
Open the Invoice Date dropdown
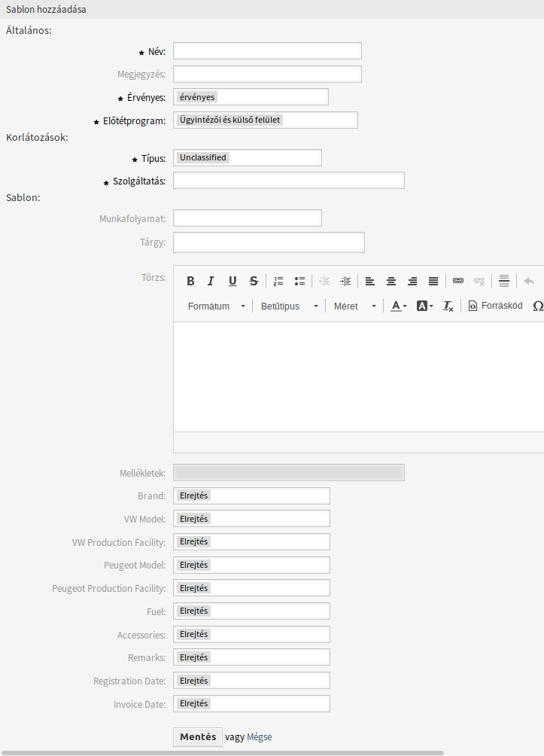[251, 703]
